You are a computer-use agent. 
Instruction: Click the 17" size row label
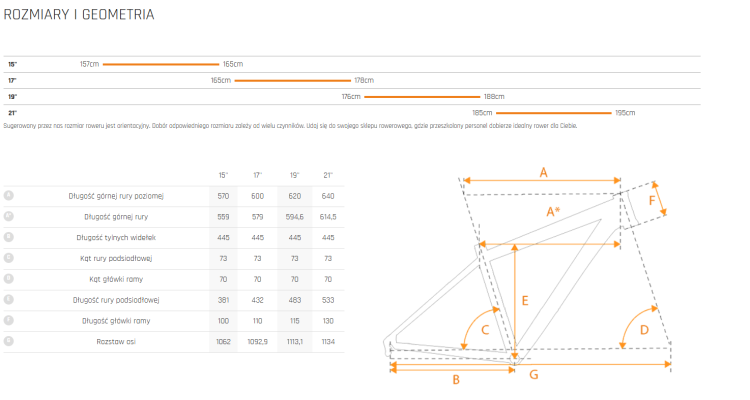12,80
